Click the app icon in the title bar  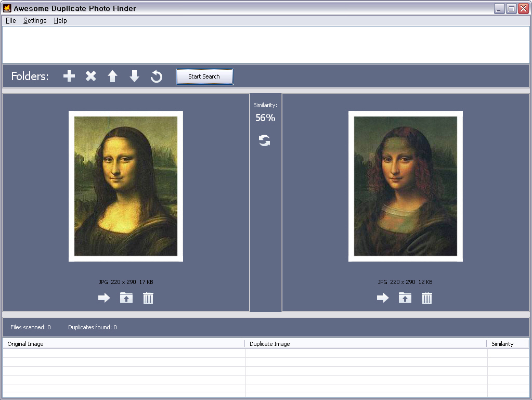pos(7,8)
